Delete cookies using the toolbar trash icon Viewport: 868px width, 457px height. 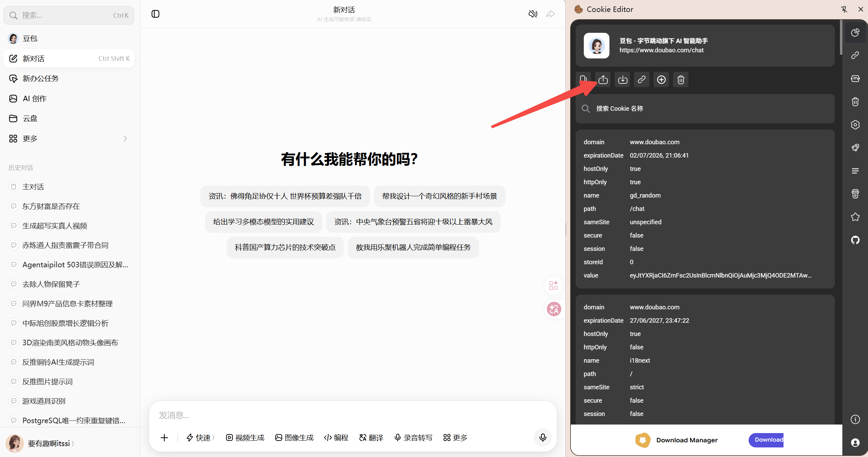click(681, 80)
